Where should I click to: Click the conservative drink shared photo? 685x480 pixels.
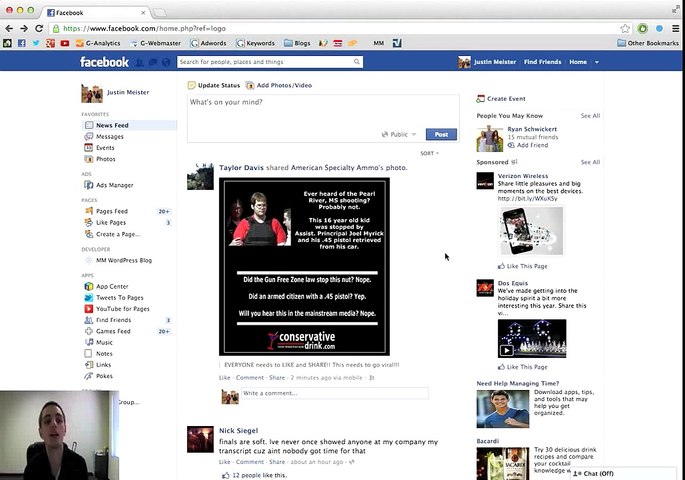point(304,266)
